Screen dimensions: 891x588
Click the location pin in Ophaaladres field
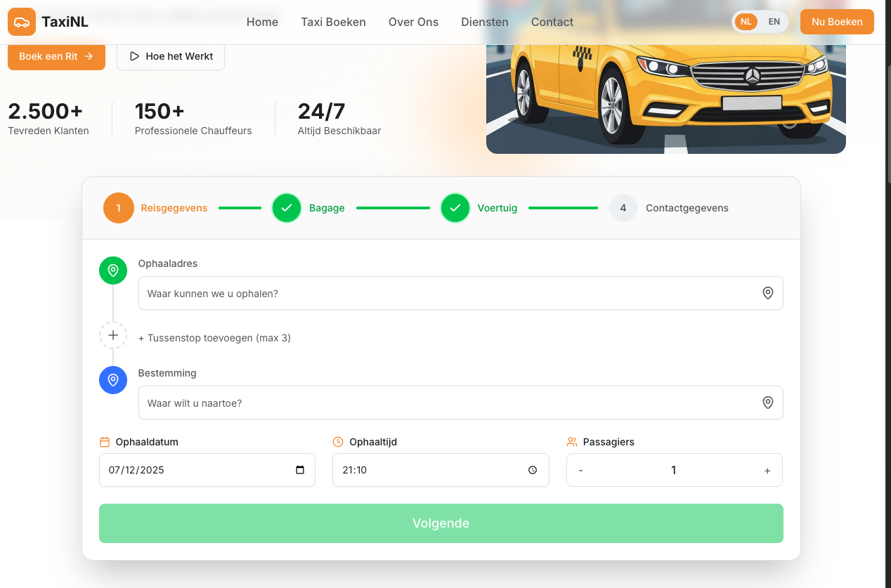click(x=767, y=293)
